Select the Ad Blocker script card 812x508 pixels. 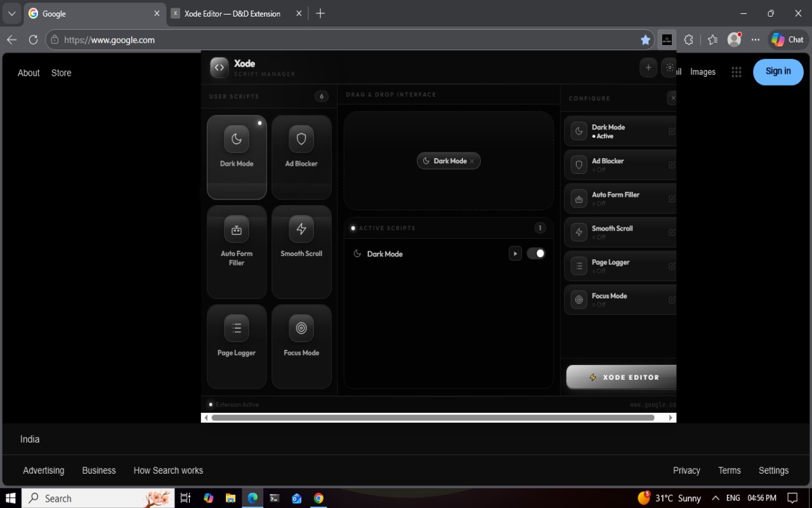(x=301, y=157)
